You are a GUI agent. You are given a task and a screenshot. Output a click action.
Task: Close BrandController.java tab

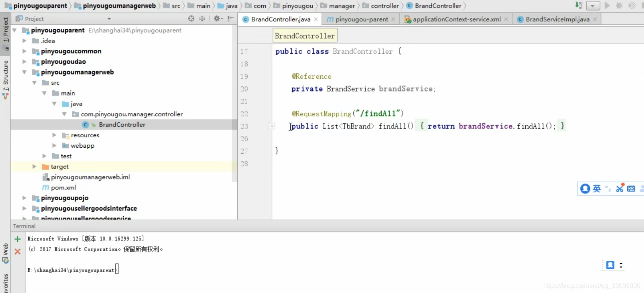click(316, 19)
